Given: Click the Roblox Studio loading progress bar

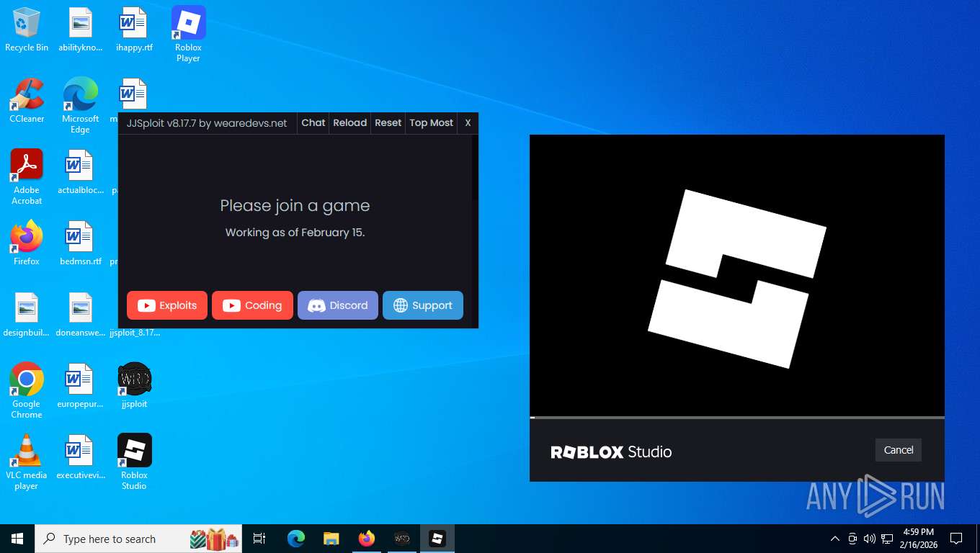Looking at the screenshot, I should (737, 417).
